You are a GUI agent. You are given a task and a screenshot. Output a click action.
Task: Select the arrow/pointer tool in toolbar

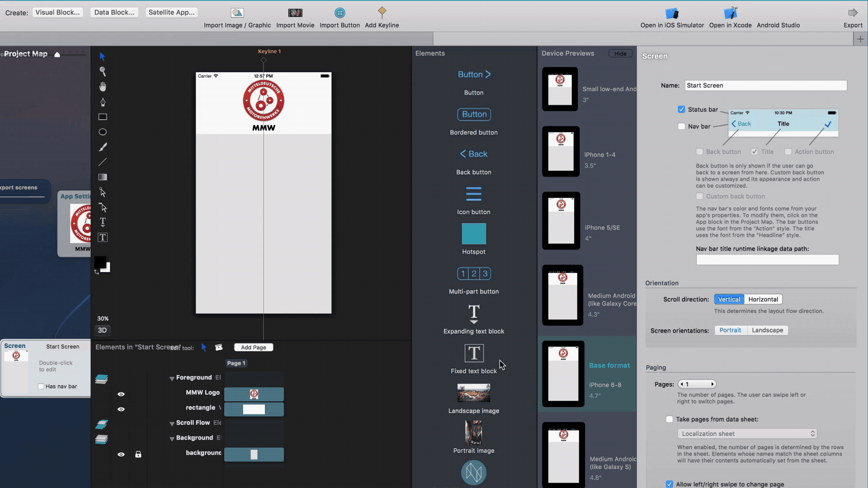[x=103, y=56]
